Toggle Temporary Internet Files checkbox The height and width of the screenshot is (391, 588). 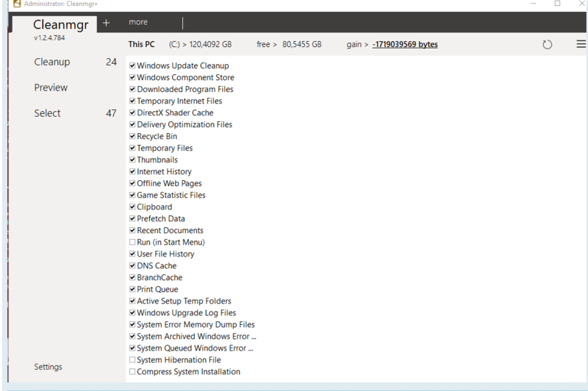[132, 101]
